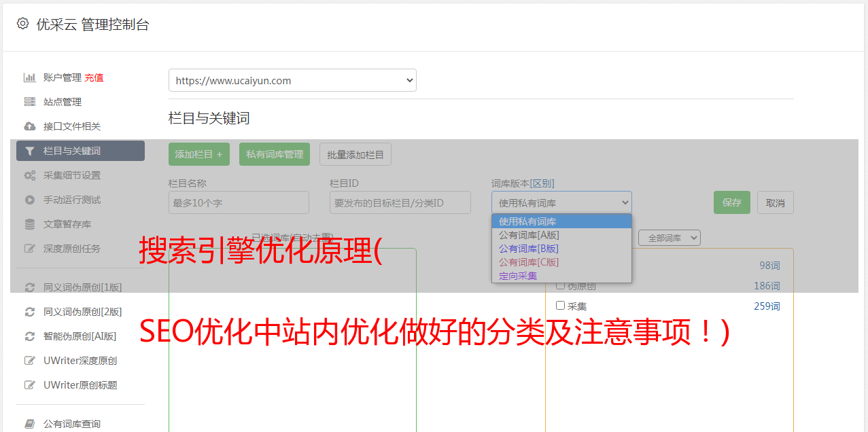Image resolution: width=868 pixels, height=432 pixels.
Task: Click the book icon for 公有词库查询
Action: (30, 424)
